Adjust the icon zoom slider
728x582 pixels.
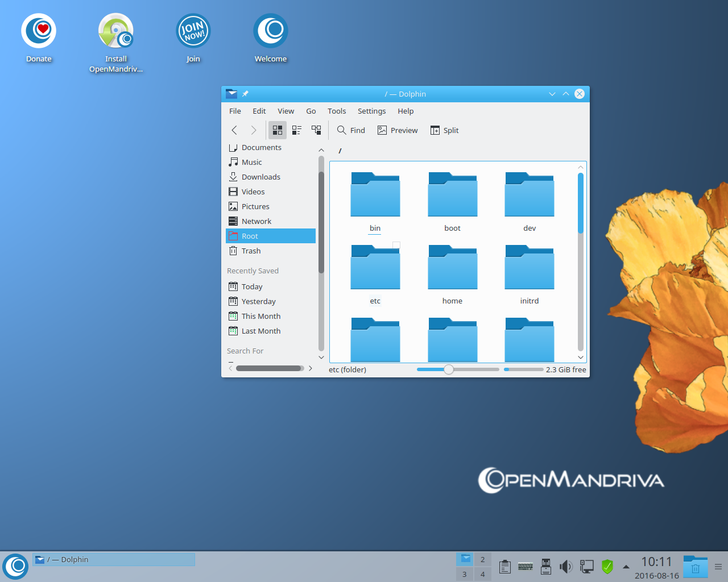[x=449, y=369]
